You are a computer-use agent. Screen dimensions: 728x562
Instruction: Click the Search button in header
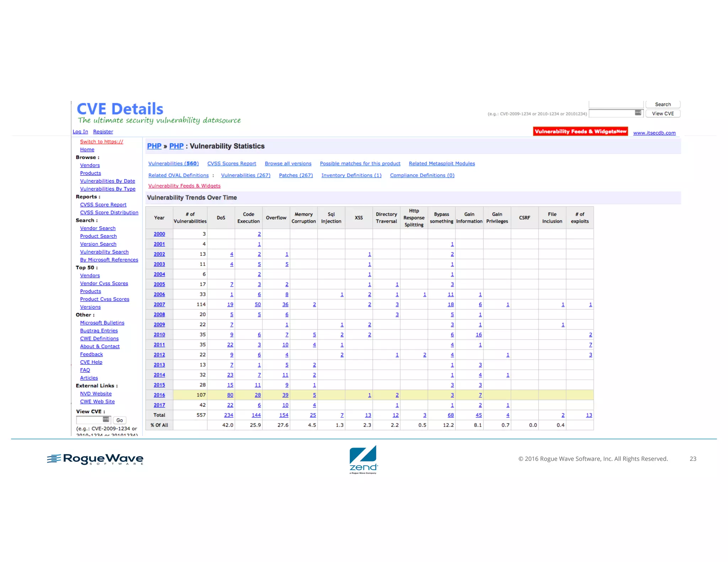663,104
